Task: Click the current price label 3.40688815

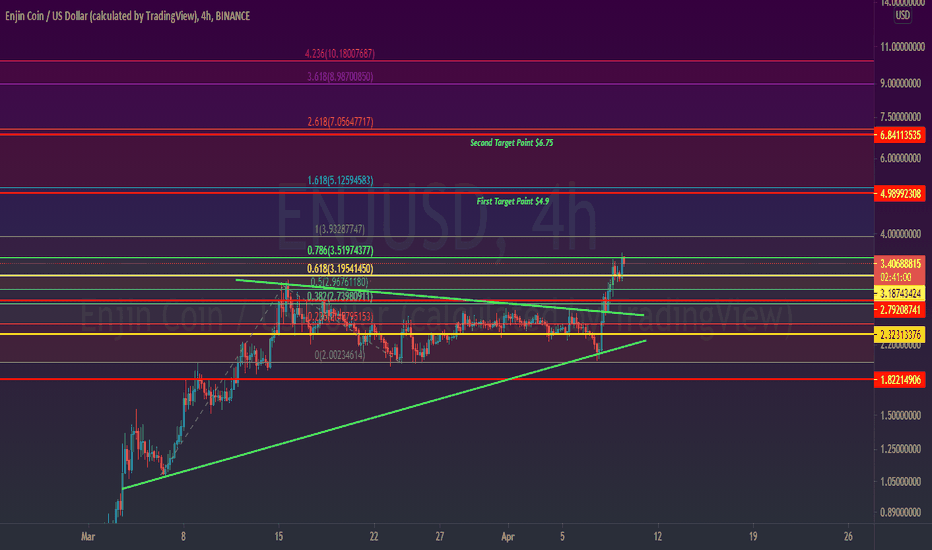Action: point(900,263)
